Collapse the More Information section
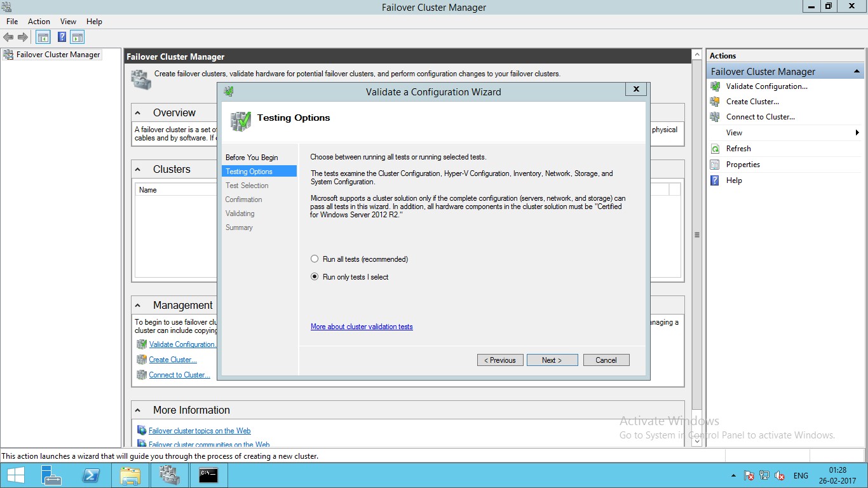This screenshot has width=868, height=488. (x=138, y=410)
